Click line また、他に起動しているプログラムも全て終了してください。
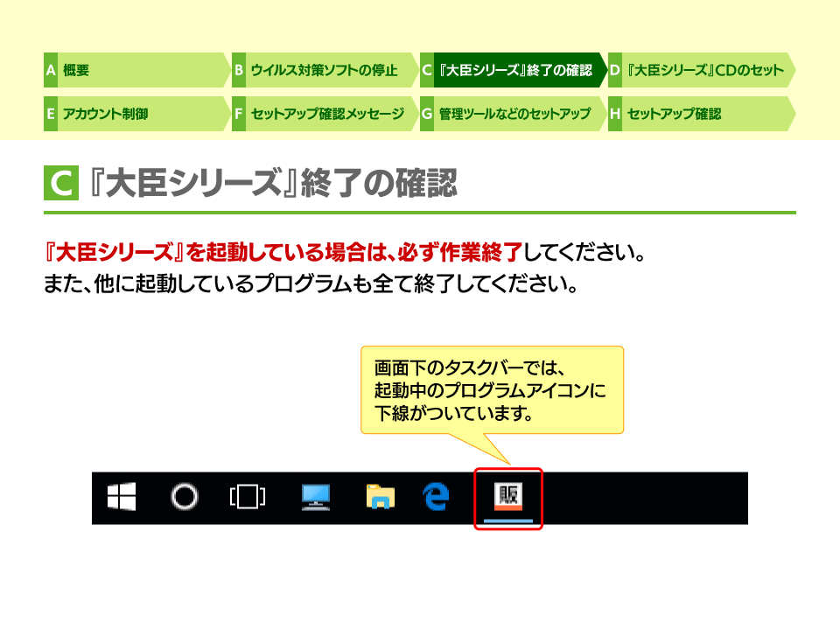Viewport: 840px width, 630px height. (x=311, y=283)
